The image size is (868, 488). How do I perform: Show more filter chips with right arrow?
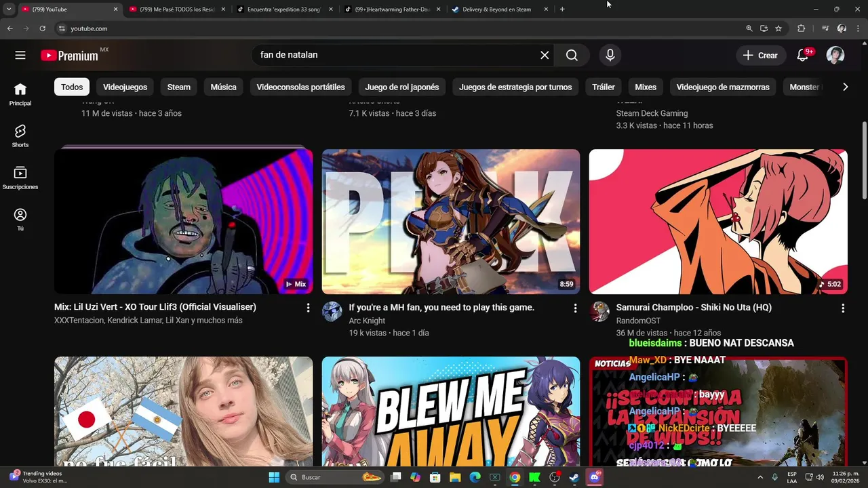point(845,87)
